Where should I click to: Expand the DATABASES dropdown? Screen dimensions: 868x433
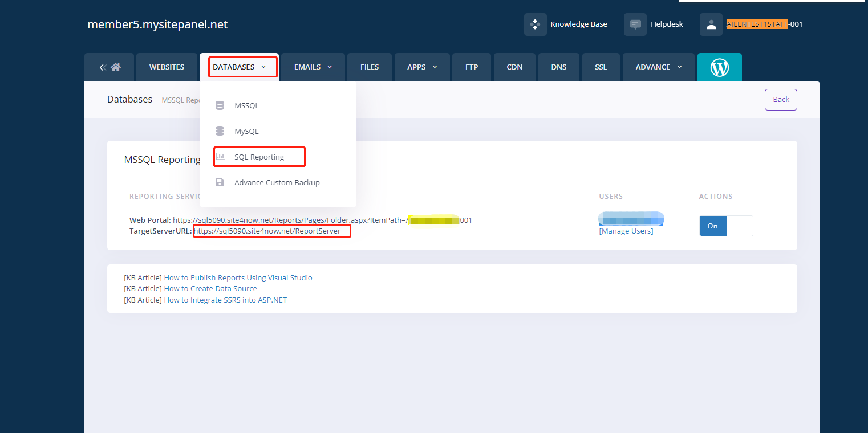click(242, 67)
